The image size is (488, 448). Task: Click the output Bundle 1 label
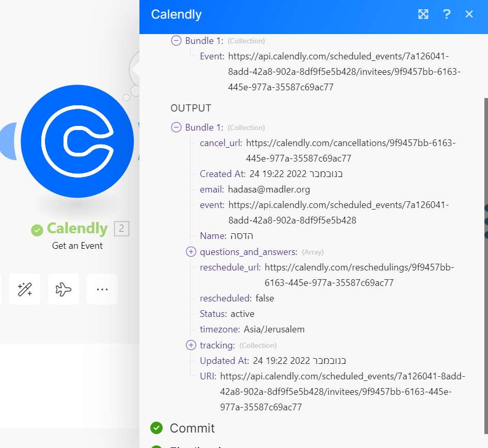pos(204,127)
